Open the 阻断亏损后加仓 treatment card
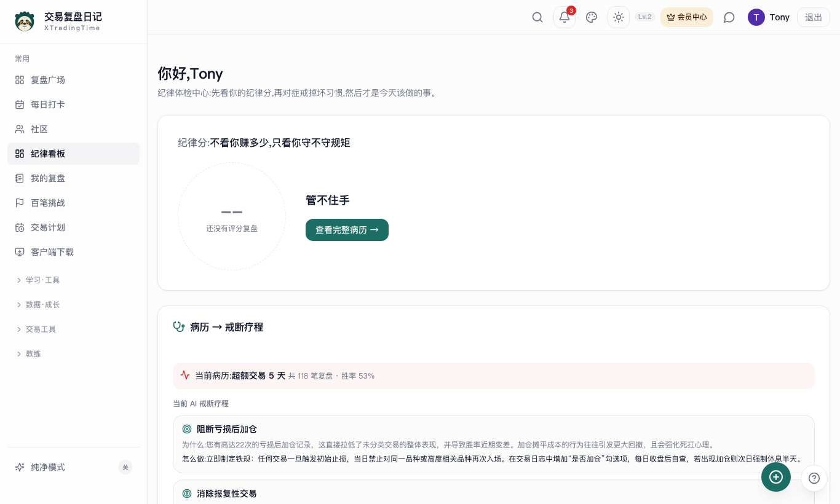Image resolution: width=840 pixels, height=504 pixels. click(x=494, y=444)
